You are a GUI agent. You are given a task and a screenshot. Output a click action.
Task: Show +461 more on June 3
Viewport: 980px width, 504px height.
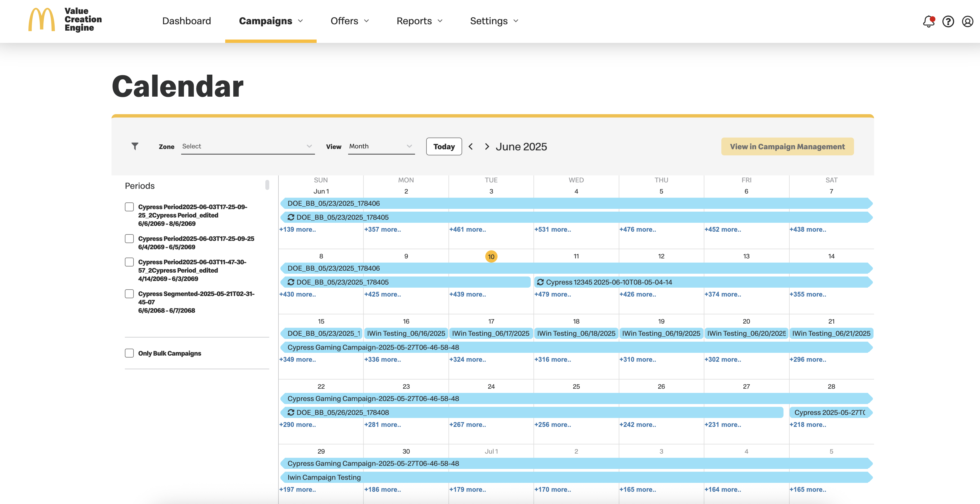point(467,229)
